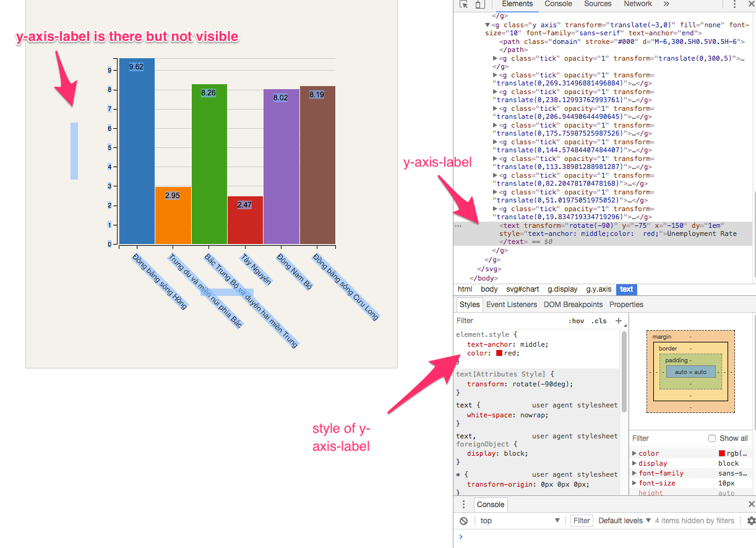The height and width of the screenshot is (548, 756).
Task: Add a new style rule with plus icon
Action: [x=618, y=321]
